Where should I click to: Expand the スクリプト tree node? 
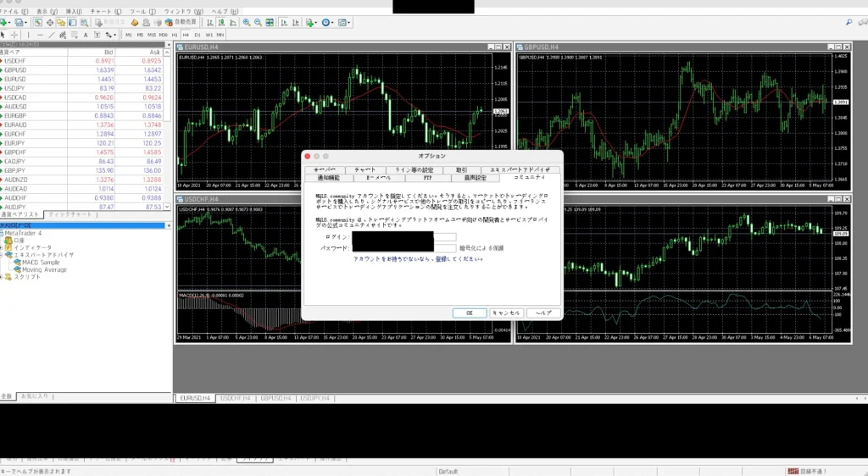point(2,277)
